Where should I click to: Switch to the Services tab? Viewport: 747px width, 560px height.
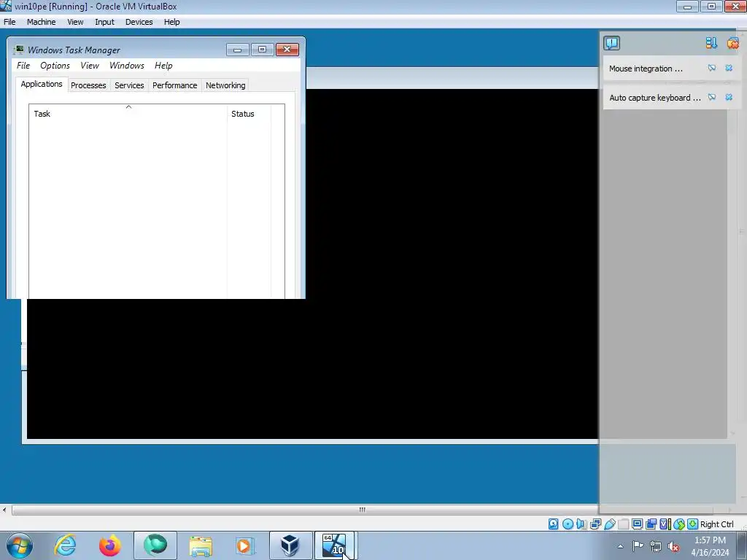pyautogui.click(x=129, y=85)
